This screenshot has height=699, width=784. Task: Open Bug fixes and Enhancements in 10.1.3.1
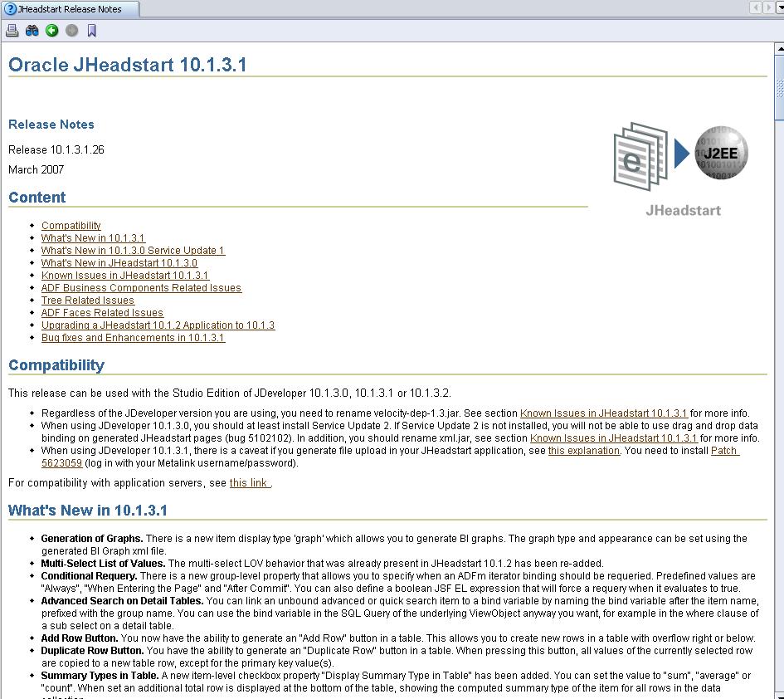(x=133, y=338)
